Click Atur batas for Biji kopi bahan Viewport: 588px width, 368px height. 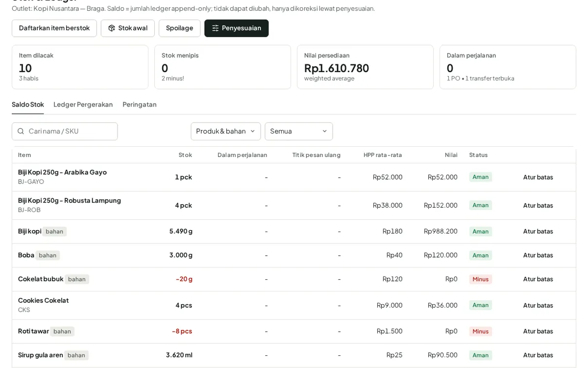point(538,232)
